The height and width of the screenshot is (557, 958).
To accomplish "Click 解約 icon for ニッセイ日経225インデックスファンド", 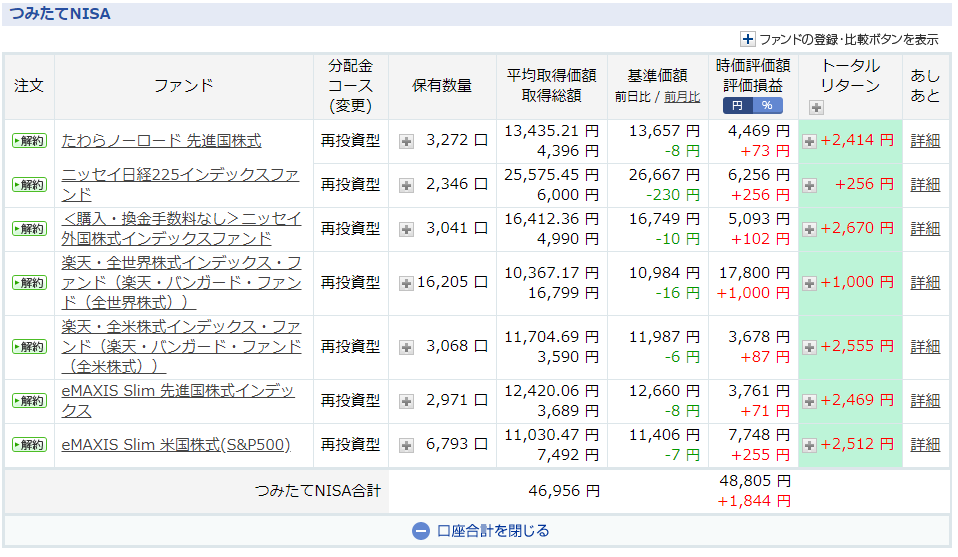I will point(29,185).
